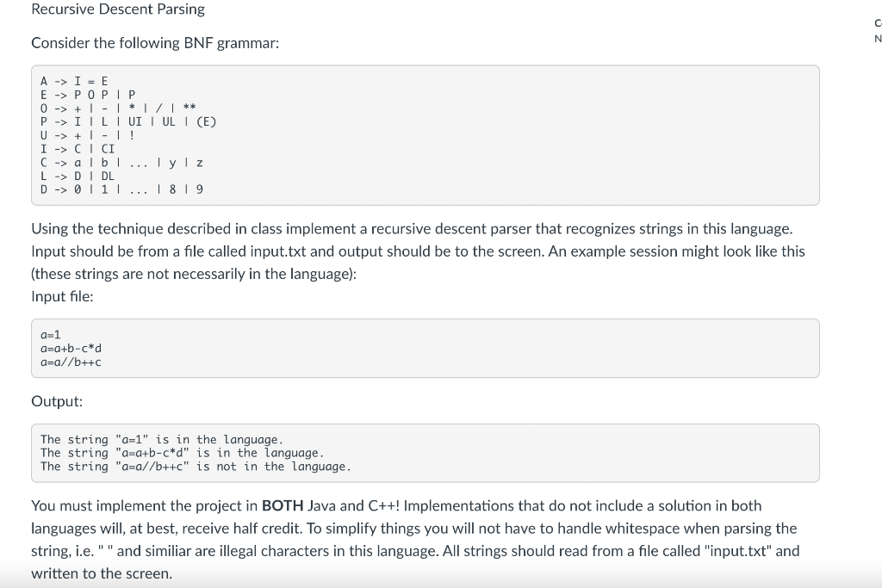Click the input line 'a=a+b-c*d'

click(x=71, y=349)
